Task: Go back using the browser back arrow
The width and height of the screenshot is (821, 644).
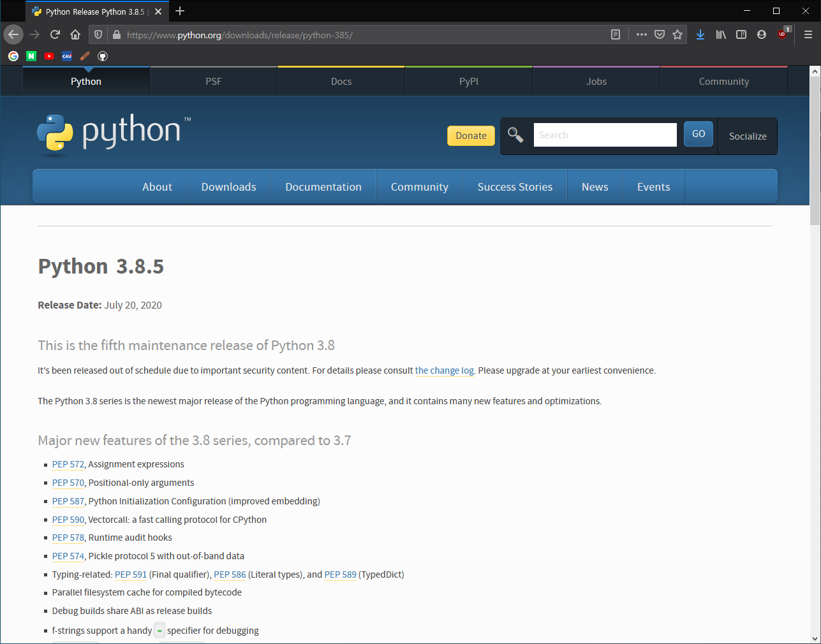Action: 13,34
